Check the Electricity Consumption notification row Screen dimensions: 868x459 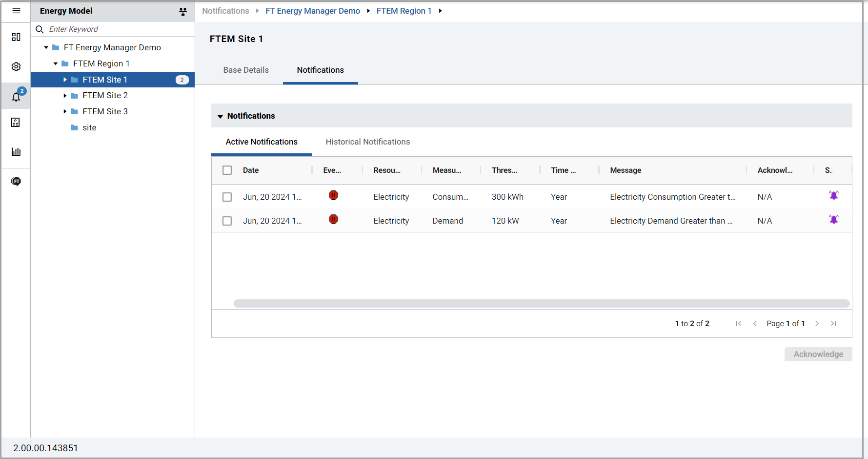(x=227, y=197)
